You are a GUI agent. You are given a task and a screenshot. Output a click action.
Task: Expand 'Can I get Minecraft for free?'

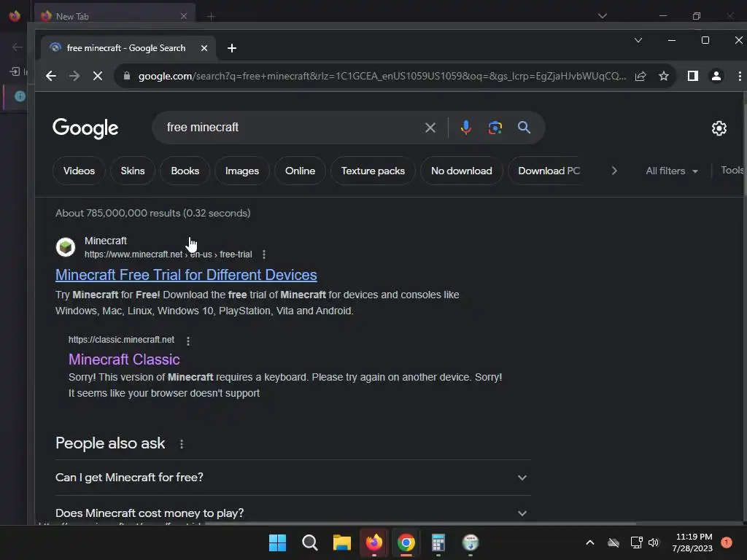[x=293, y=478]
